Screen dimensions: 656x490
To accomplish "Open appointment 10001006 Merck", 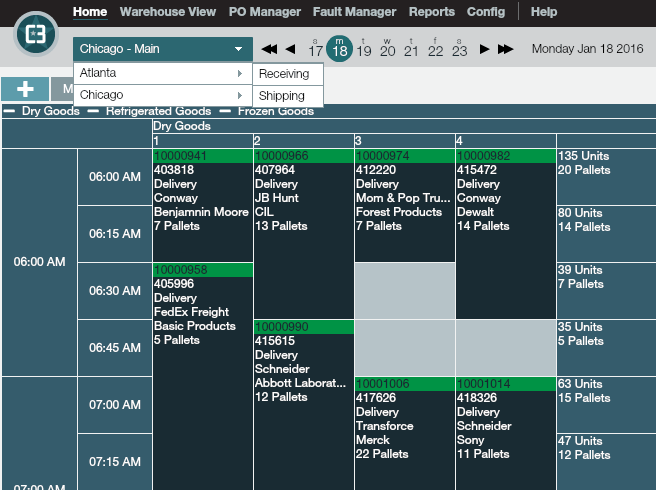I will coord(405,434).
